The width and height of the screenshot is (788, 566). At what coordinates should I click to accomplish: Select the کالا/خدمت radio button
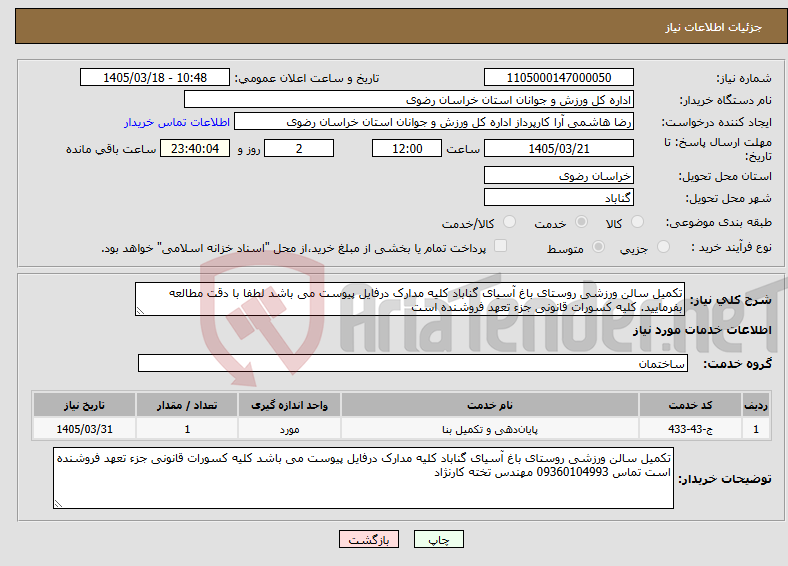510,222
